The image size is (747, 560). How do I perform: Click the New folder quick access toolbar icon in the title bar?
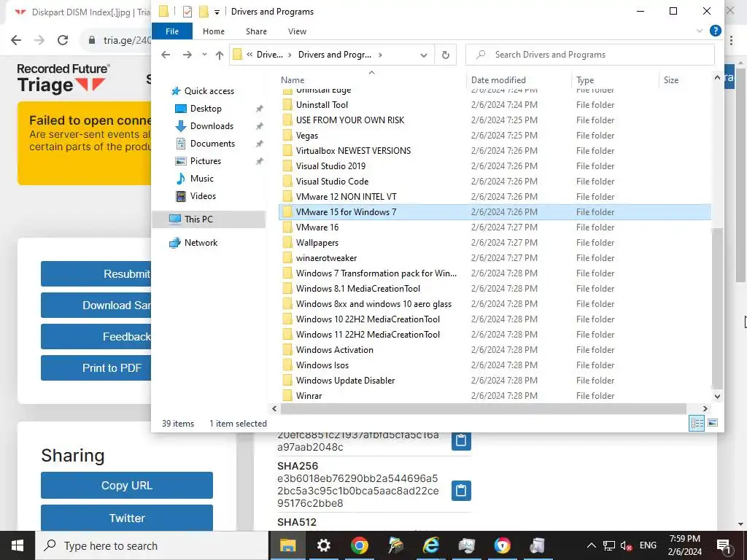[x=204, y=12]
